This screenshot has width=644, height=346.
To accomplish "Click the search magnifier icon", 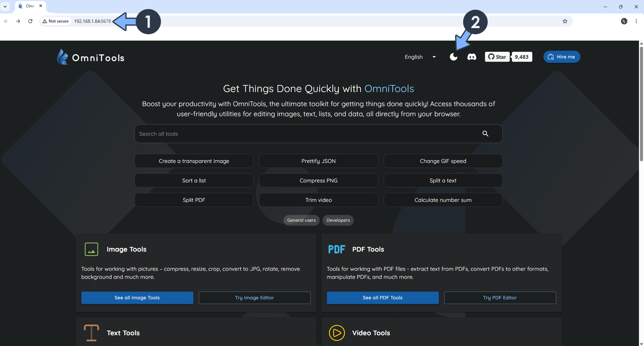I will coord(485,133).
